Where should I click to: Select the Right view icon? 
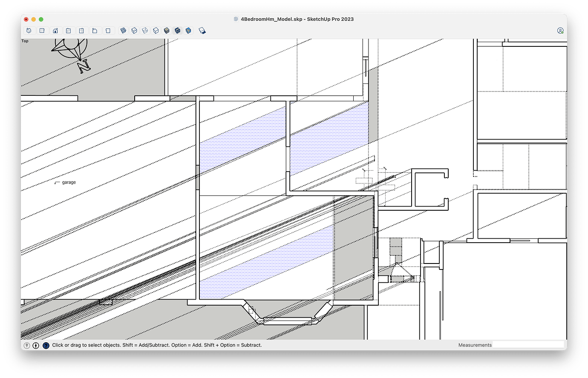click(x=68, y=30)
